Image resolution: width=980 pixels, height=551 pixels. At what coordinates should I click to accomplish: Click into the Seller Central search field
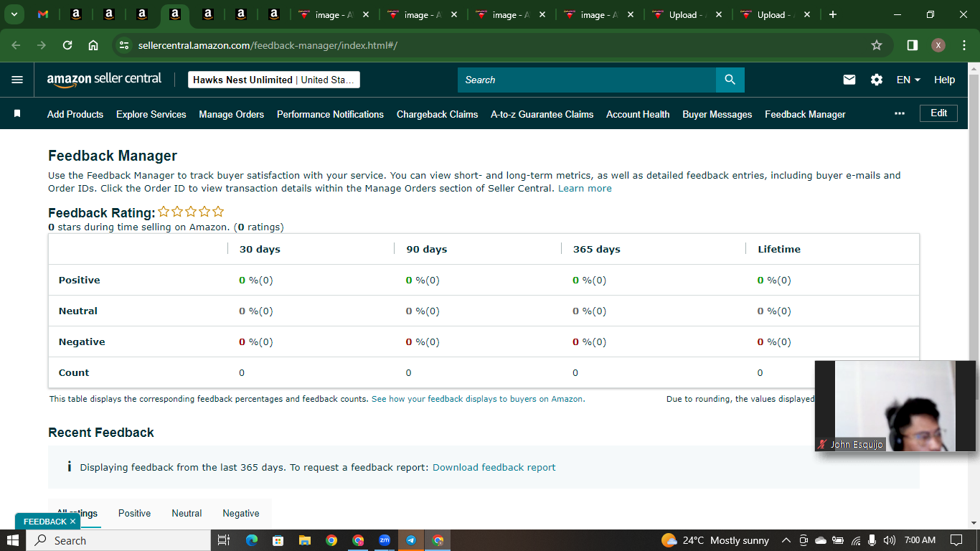pyautogui.click(x=587, y=80)
